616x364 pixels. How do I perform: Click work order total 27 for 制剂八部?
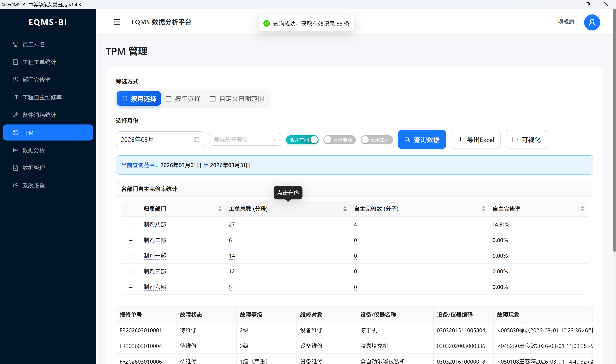click(232, 224)
